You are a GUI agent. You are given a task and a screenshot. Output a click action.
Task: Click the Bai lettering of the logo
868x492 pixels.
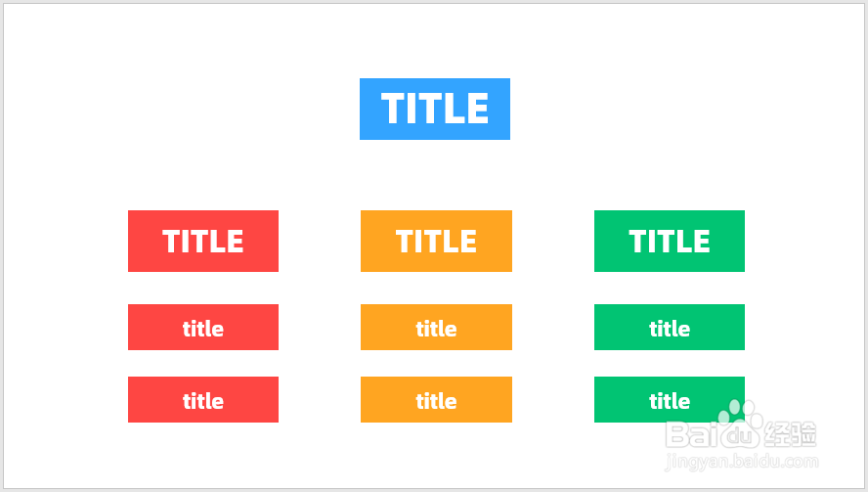692,434
